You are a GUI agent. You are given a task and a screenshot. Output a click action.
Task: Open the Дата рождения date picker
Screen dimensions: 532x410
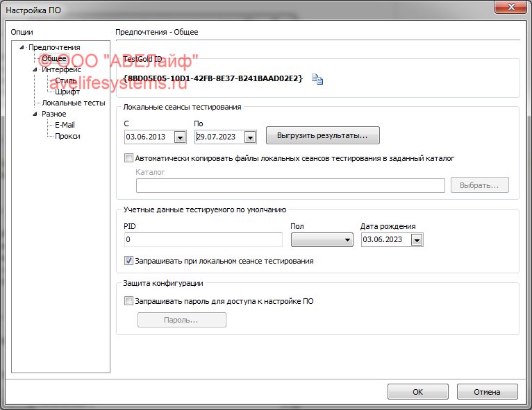(x=417, y=240)
